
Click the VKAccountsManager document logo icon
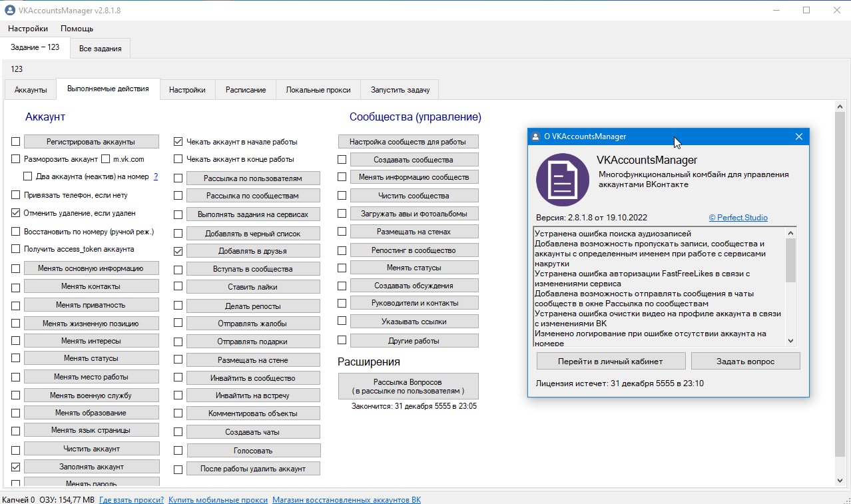point(562,180)
